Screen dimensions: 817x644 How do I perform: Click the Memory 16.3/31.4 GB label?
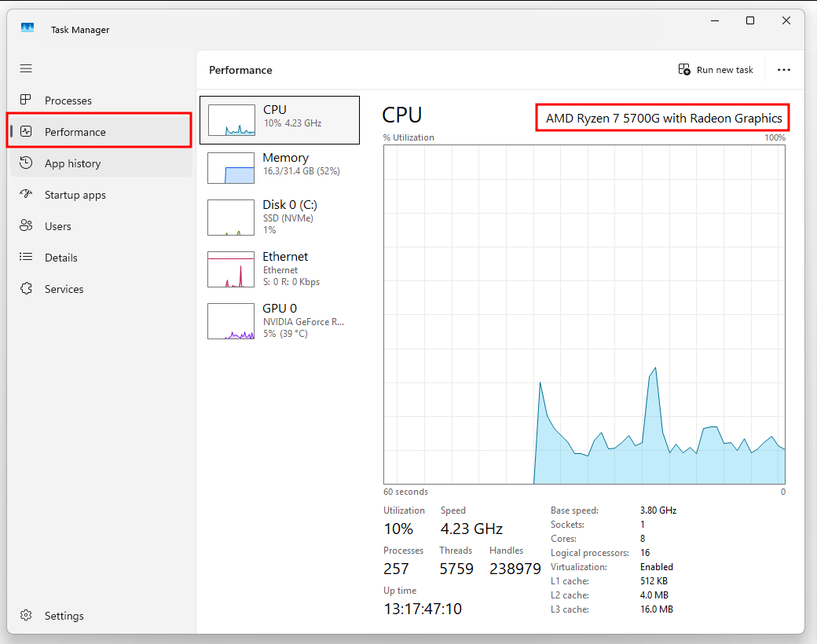coord(301,171)
